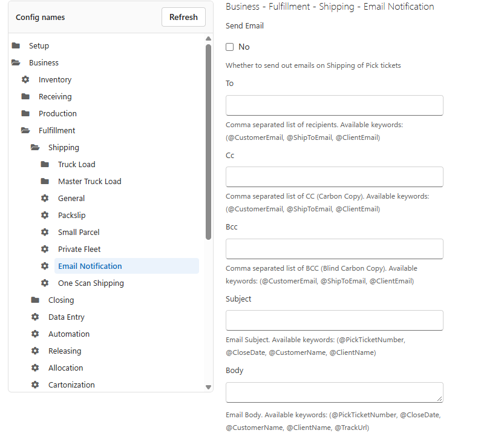Viewport: 504px width, 433px height.
Task: Open the Setup tree item
Action: coord(39,45)
